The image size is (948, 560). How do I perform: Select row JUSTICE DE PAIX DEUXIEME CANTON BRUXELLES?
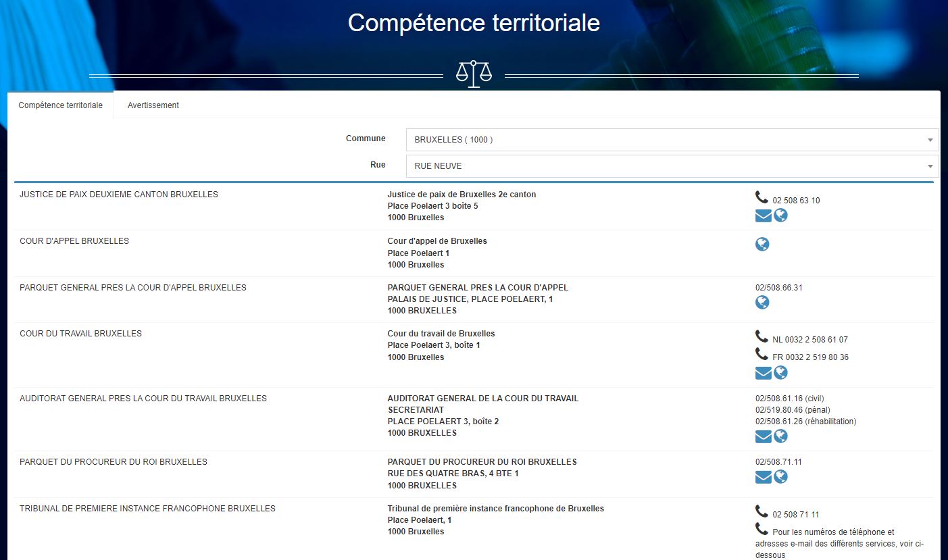[x=119, y=195]
